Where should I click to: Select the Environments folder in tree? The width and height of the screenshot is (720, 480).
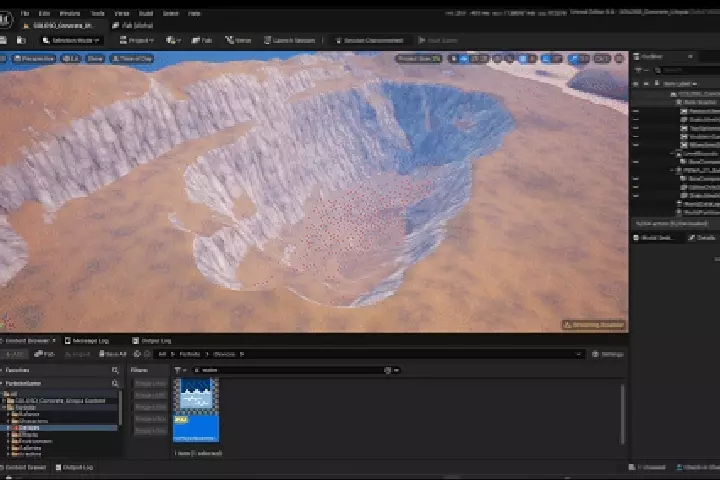coord(31,441)
